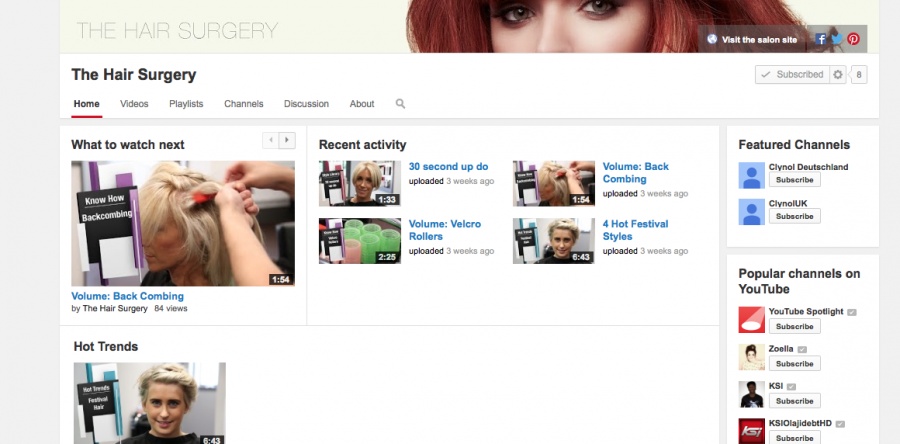
Task: Open the 4 Hot Festival Styles thumbnail
Action: pyautogui.click(x=554, y=241)
